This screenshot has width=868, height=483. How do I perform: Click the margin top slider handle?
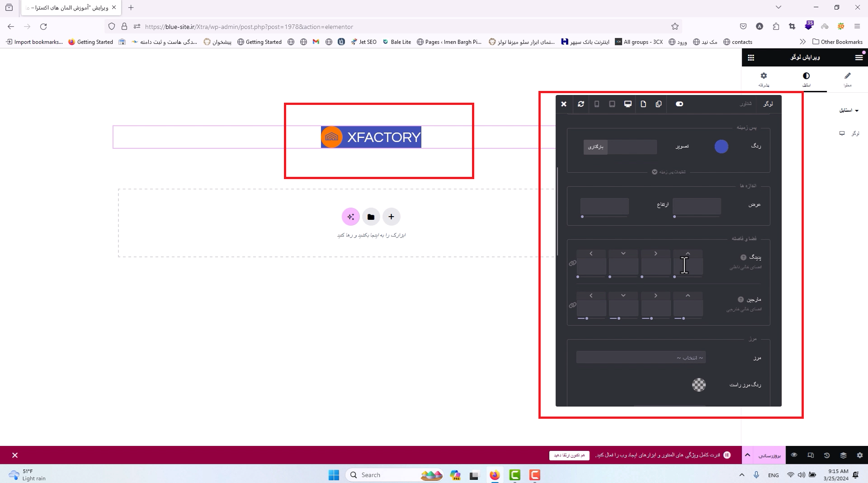click(x=684, y=318)
